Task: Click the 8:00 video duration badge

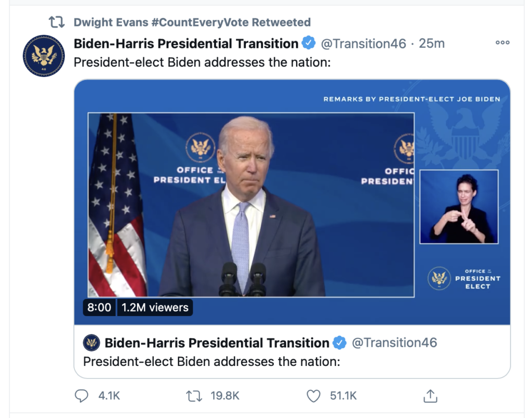Action: click(99, 307)
